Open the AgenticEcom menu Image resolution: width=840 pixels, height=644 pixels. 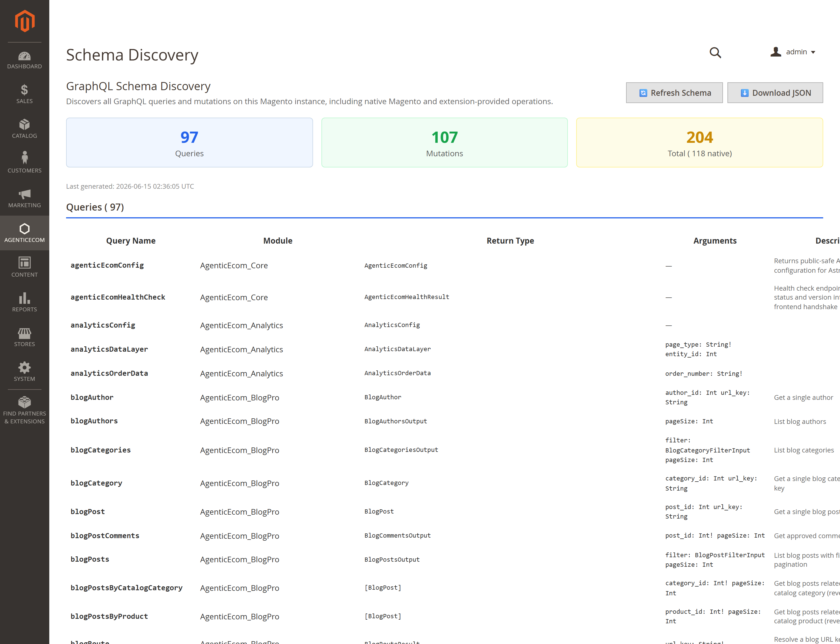pyautogui.click(x=25, y=233)
